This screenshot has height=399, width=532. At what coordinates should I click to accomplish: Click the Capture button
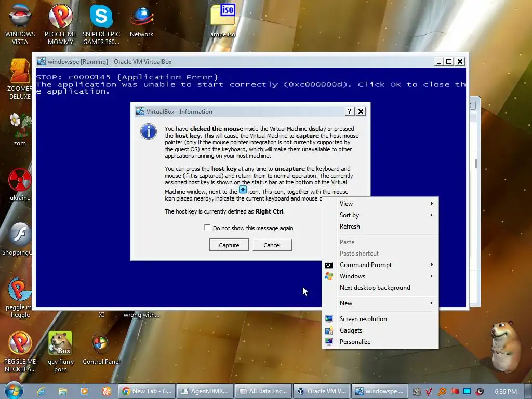pyautogui.click(x=229, y=245)
